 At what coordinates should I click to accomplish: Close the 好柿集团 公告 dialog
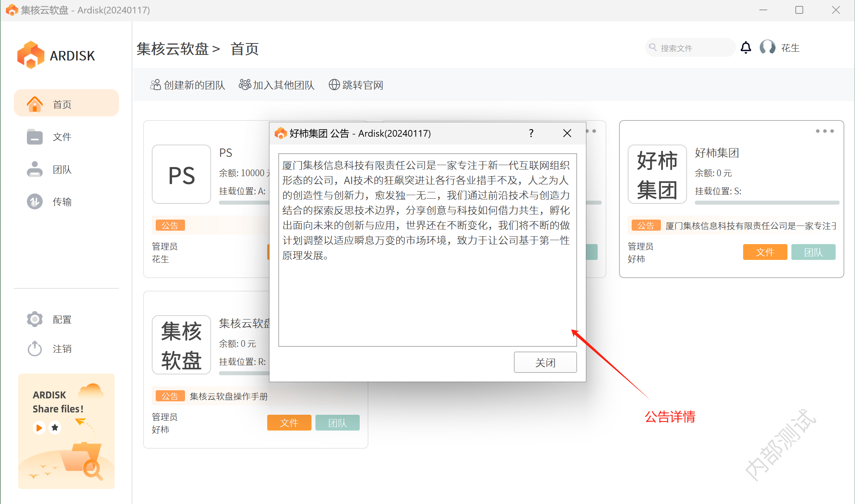pyautogui.click(x=567, y=134)
